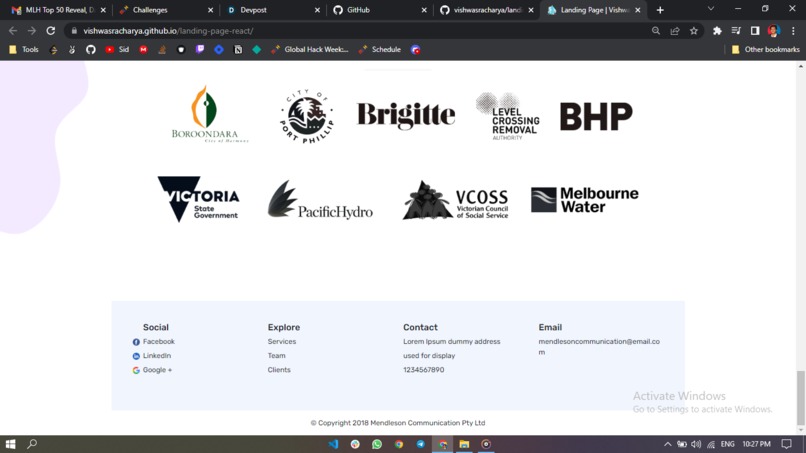The height and width of the screenshot is (453, 806).
Task: Open the LinkedIn footer link
Action: pos(157,355)
